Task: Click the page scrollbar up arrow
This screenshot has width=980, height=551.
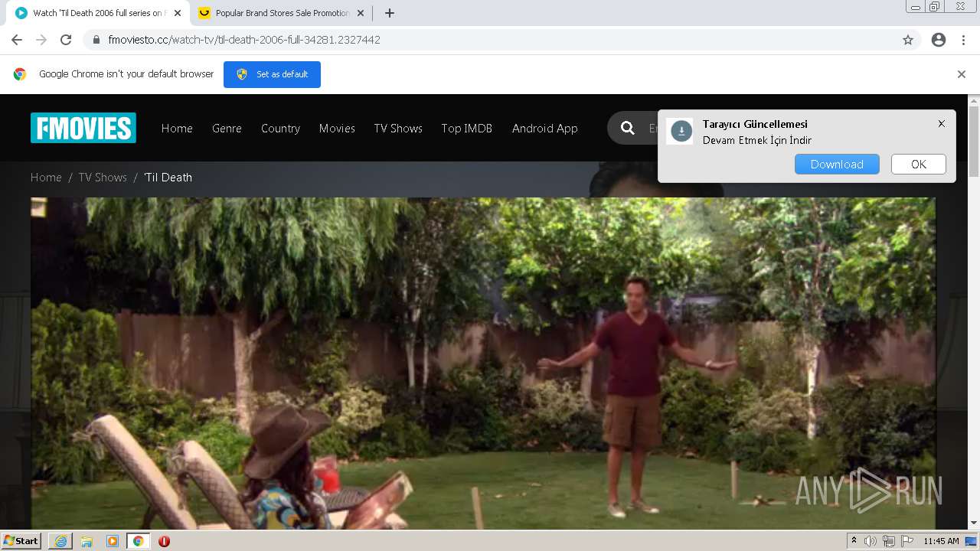Action: point(974,100)
